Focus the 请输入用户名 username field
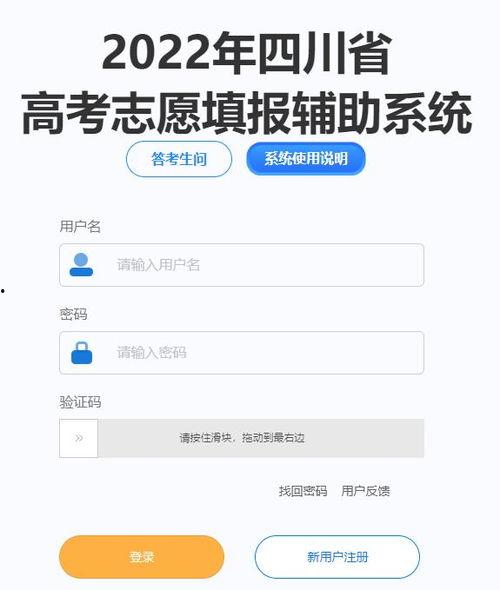The width and height of the screenshot is (500, 590). click(242, 265)
